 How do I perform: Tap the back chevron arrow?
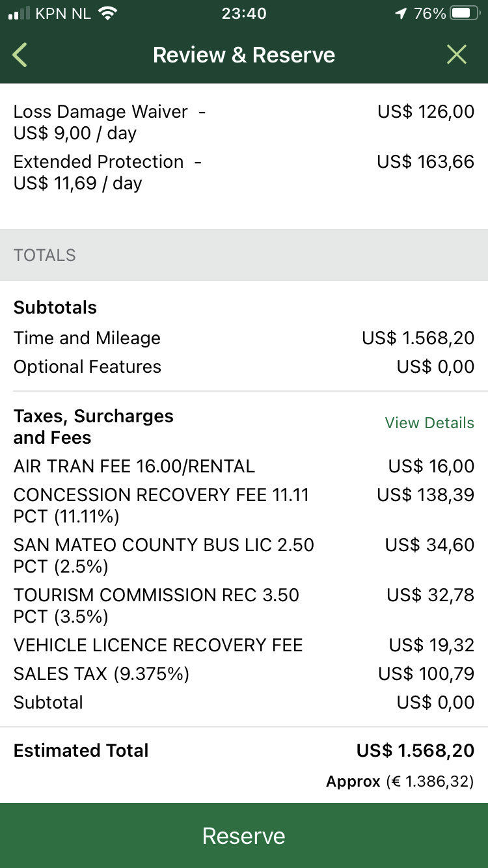(x=20, y=55)
